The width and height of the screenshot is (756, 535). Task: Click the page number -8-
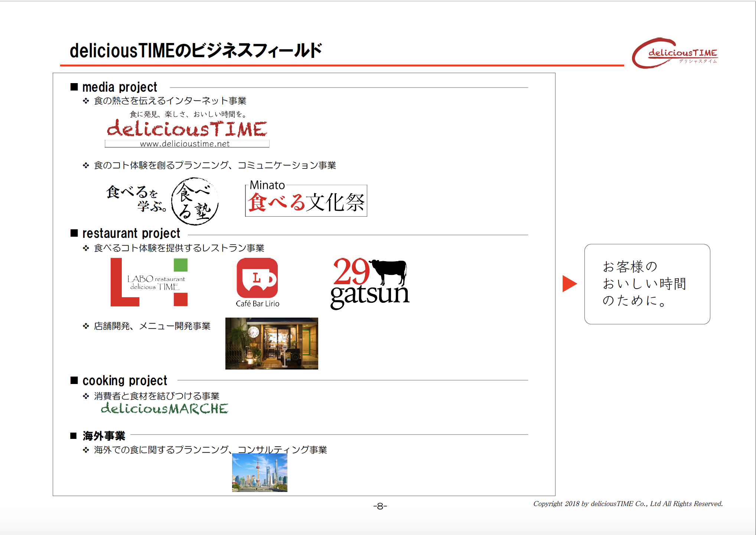click(x=380, y=506)
